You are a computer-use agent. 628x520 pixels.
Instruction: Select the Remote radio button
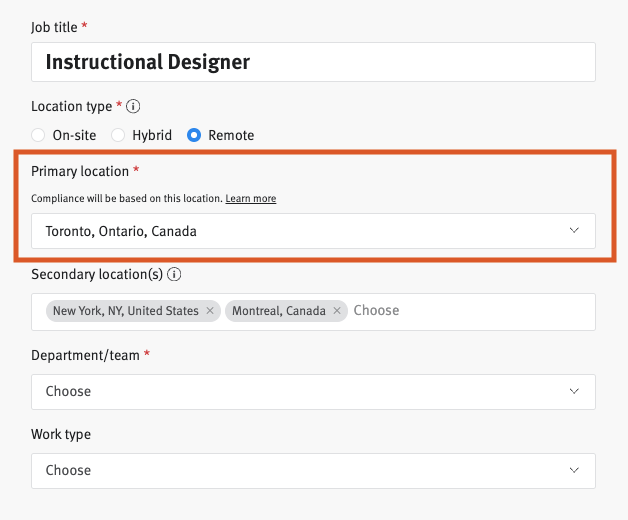[x=194, y=135]
